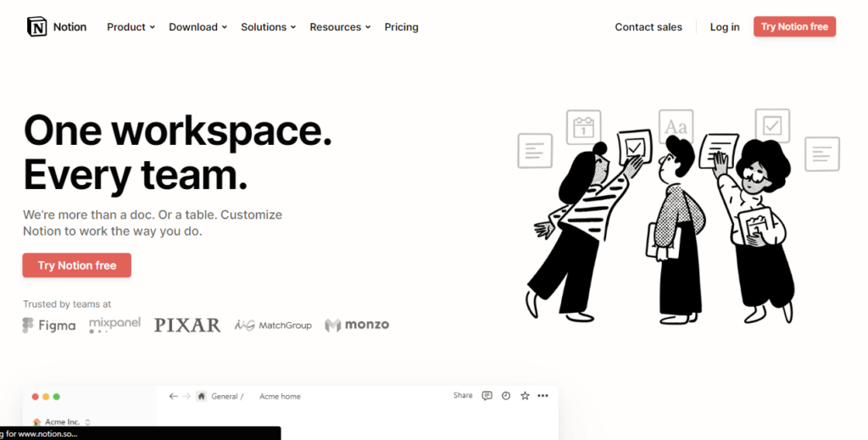Click the PIXAR logo
This screenshot has height=440, width=868.
pos(187,325)
